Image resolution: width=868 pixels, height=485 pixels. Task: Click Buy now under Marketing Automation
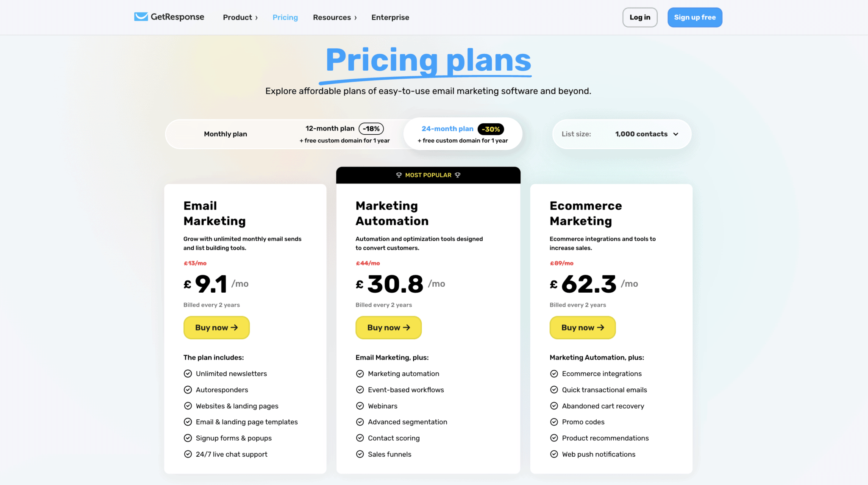point(388,327)
